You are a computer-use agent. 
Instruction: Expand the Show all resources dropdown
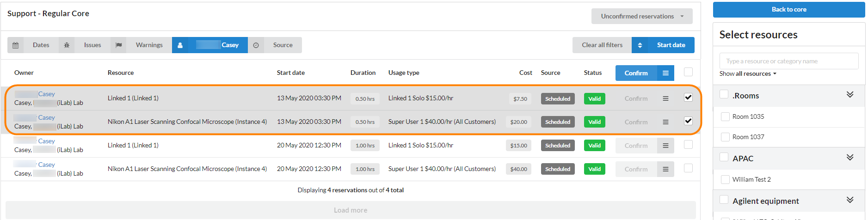747,74
